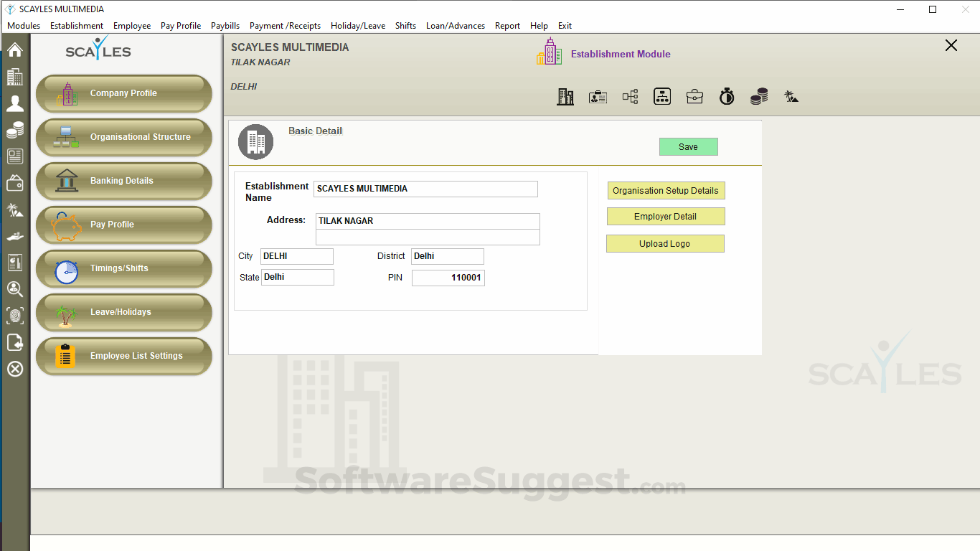The width and height of the screenshot is (980, 551).
Task: Open Company Profile section
Action: pos(124,93)
